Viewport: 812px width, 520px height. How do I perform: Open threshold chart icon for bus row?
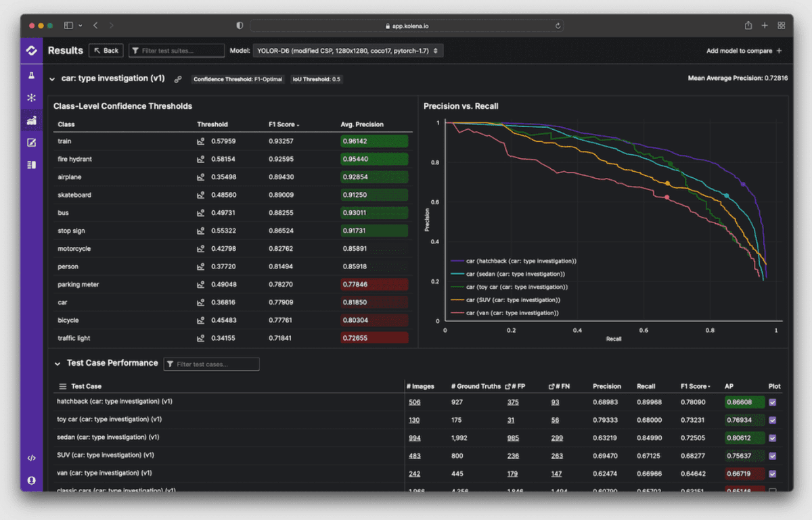pyautogui.click(x=201, y=213)
